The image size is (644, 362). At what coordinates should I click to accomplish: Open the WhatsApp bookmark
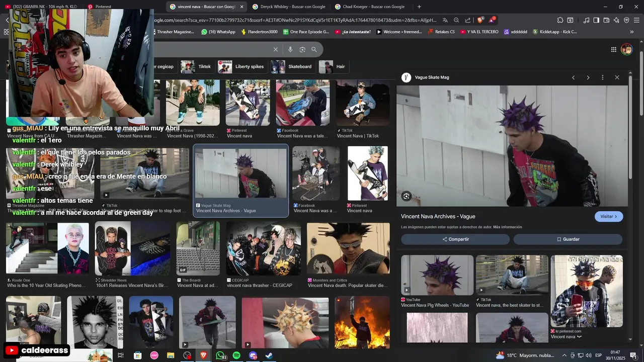point(218,32)
